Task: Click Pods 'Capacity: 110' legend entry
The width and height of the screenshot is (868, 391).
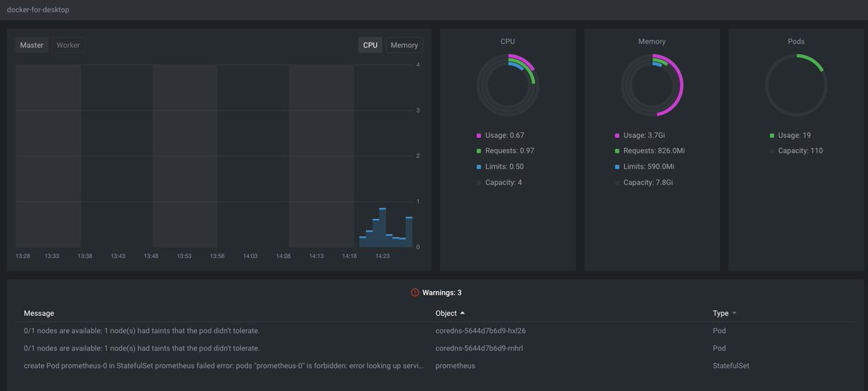Action: click(796, 151)
